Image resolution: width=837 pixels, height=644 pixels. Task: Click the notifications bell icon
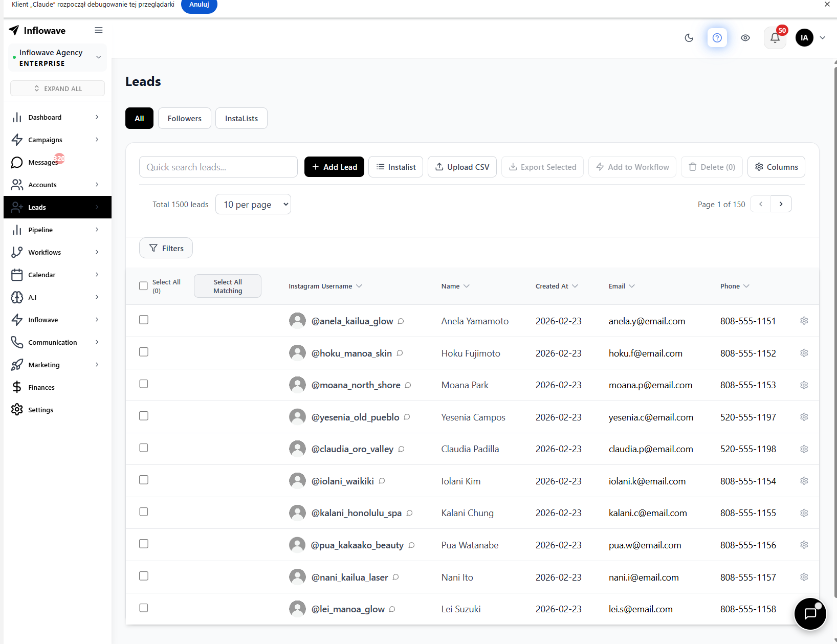coord(774,37)
